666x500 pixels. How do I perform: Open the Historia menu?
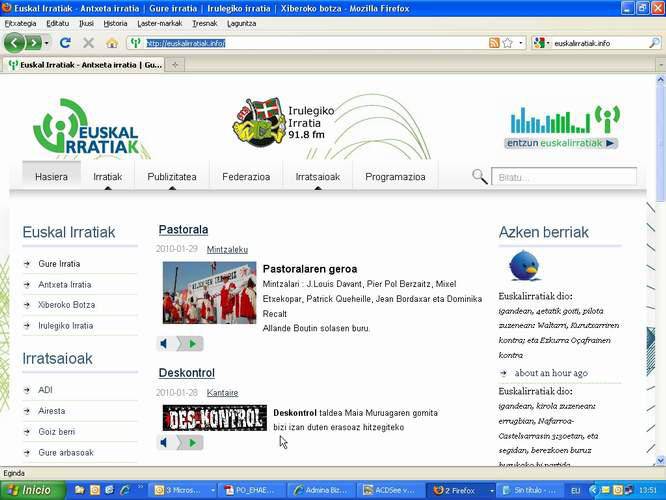click(x=115, y=24)
